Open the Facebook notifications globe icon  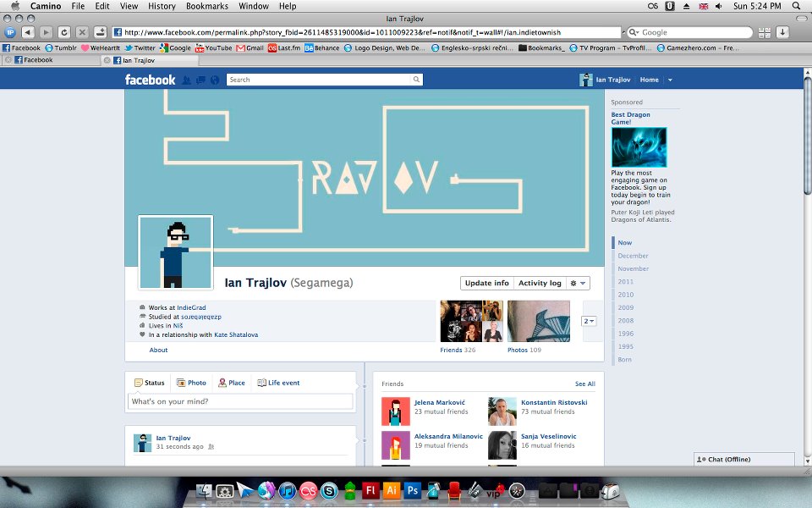point(214,80)
